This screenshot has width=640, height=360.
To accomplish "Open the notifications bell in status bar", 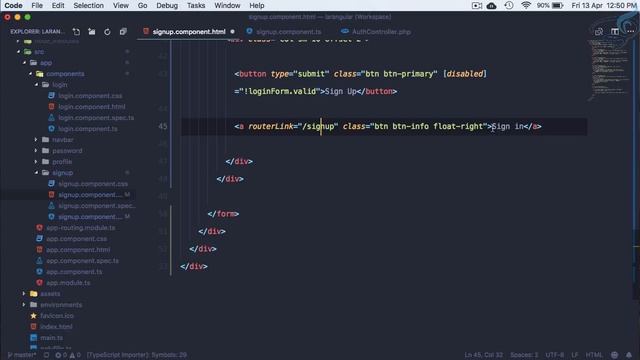I will pyautogui.click(x=629, y=355).
